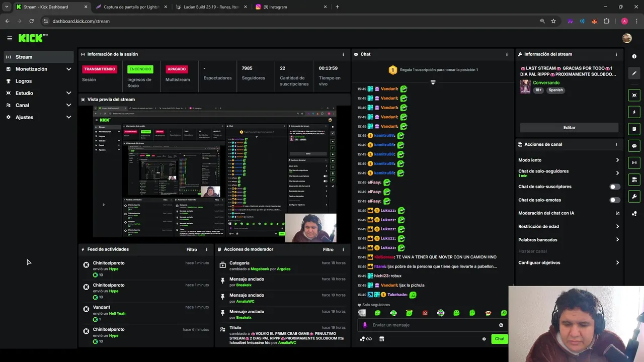Open Acciones de moderador three-dot menu
Viewport: 644px width, 362px height.
343,249
